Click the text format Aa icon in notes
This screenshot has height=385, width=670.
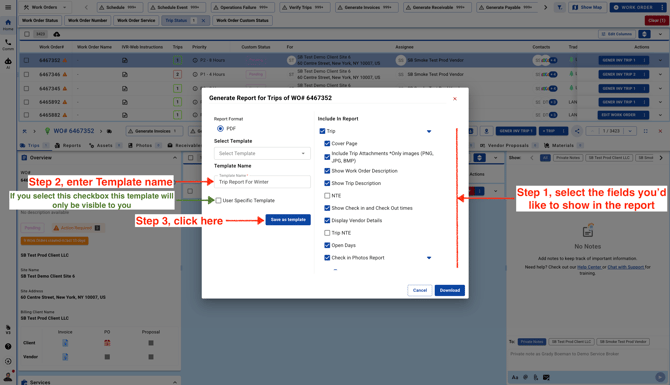click(515, 377)
